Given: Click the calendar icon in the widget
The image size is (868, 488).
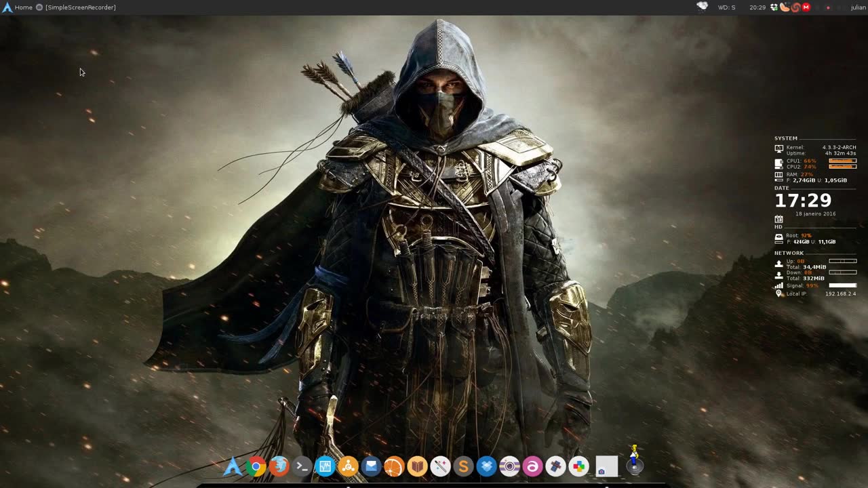Looking at the screenshot, I should click(778, 219).
